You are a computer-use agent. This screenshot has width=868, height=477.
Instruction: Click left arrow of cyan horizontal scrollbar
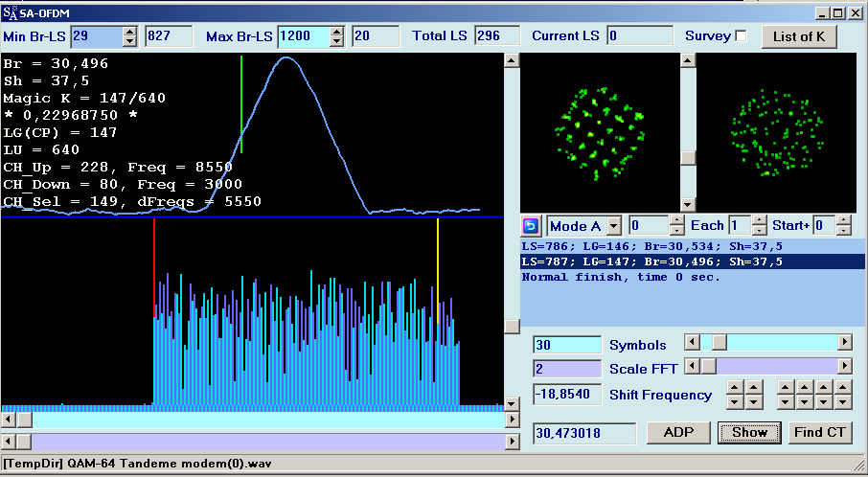coord(9,420)
